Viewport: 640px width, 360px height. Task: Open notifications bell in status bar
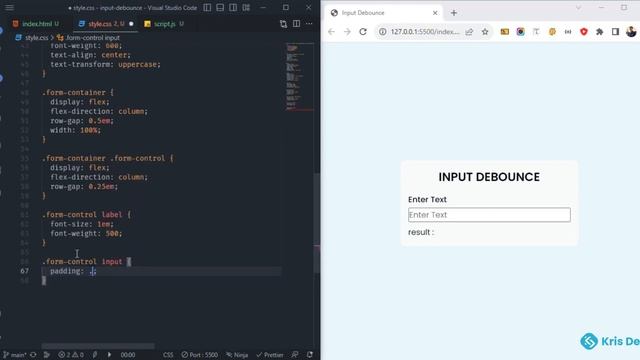click(310, 355)
